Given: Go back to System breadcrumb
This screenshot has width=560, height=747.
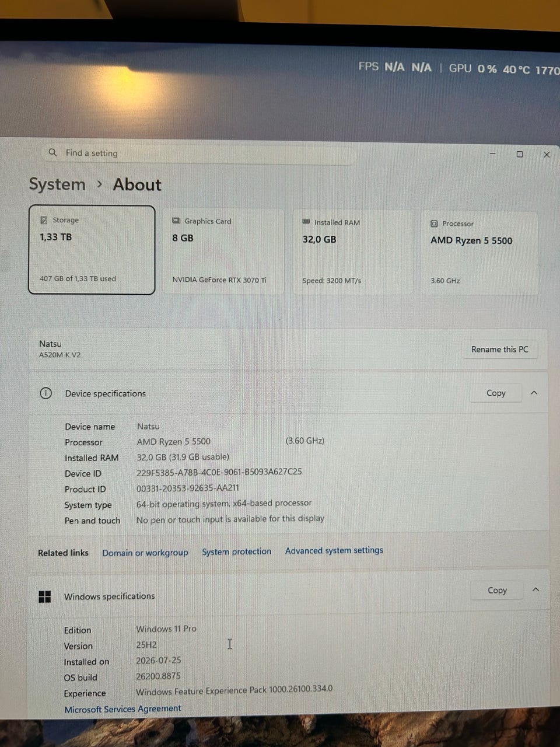Looking at the screenshot, I should (57, 184).
